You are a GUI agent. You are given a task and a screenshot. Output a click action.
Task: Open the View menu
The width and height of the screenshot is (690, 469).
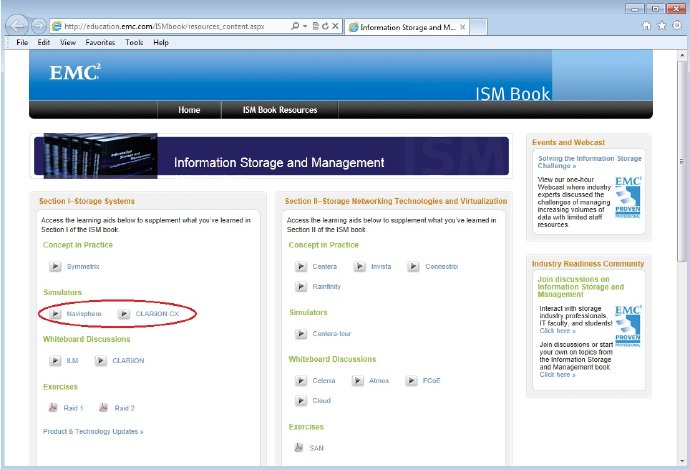click(x=68, y=43)
